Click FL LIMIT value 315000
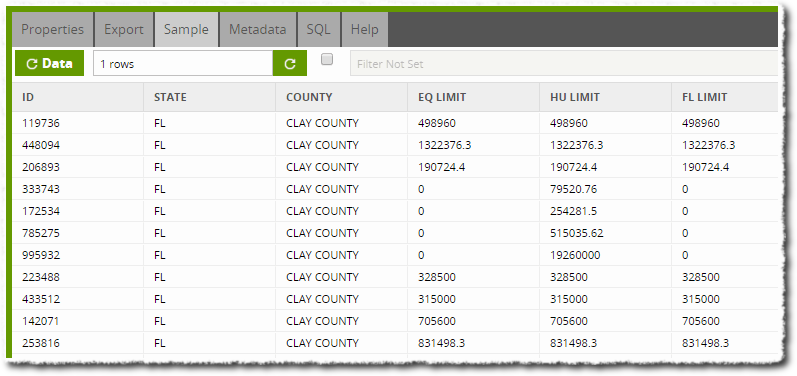The image size is (797, 376). pos(701,299)
